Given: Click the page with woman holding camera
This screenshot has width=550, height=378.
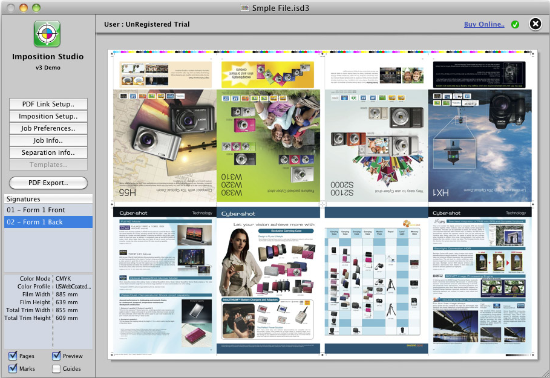Looking at the screenshot, I should pos(268,281).
